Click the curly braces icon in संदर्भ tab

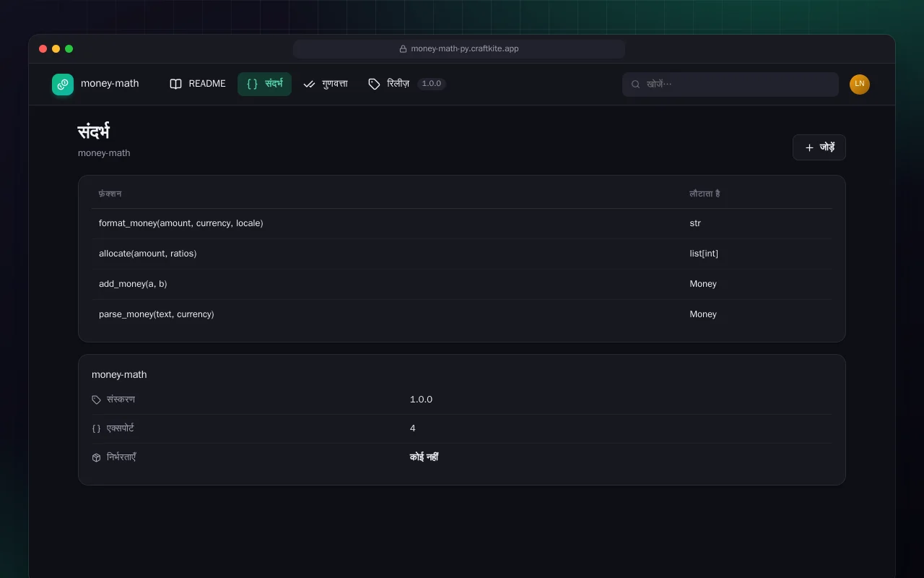coord(252,84)
